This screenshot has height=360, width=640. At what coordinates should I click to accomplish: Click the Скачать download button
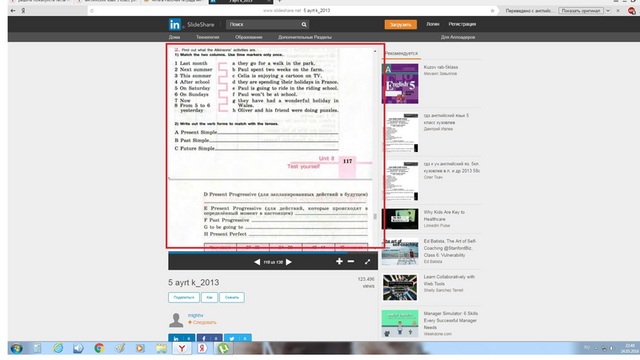tap(232, 298)
